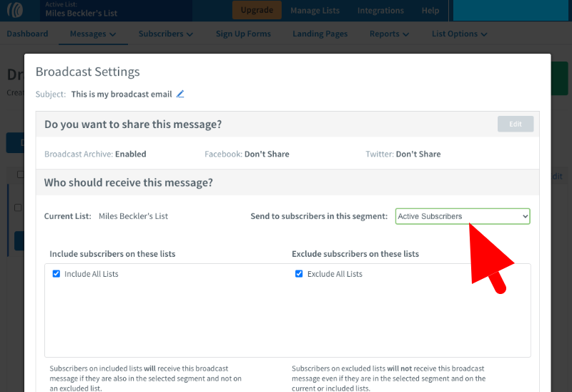
Task: Click the 'Exclude subscribers on these lists' label
Action: pyautogui.click(x=355, y=254)
